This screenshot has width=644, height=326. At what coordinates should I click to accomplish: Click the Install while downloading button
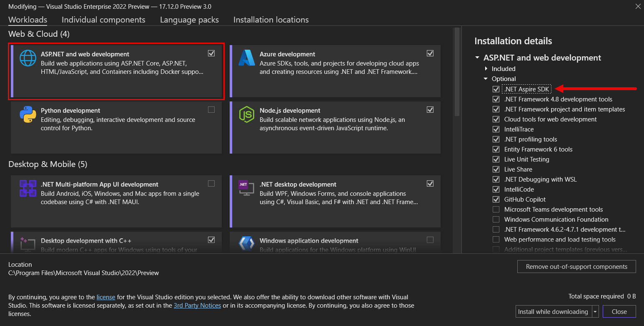(x=553, y=312)
